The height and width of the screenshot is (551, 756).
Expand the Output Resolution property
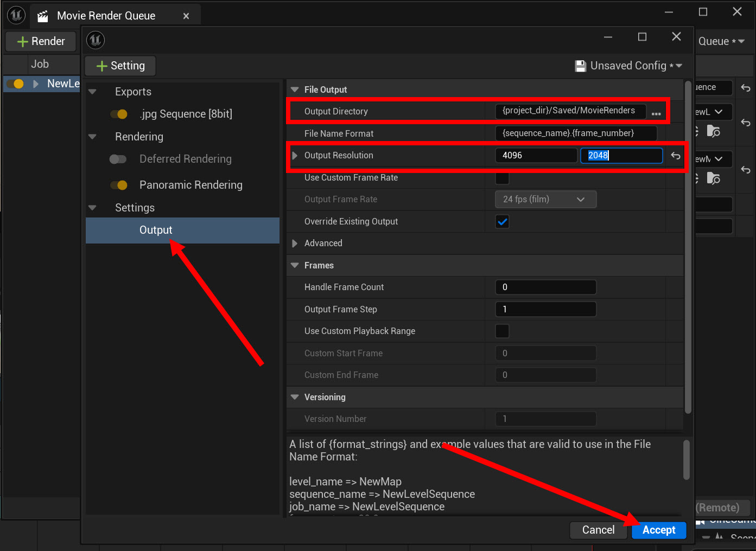coord(295,156)
